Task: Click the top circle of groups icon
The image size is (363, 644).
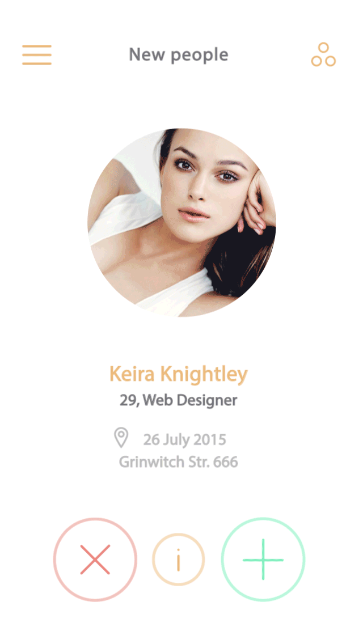Action: coord(323,48)
